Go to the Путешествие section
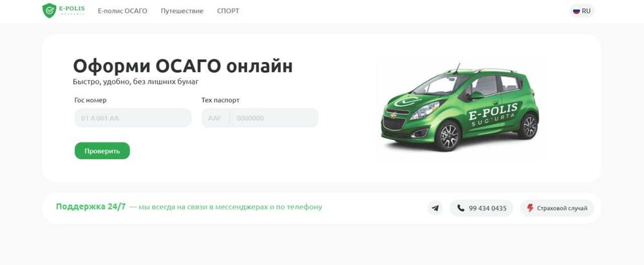Screen dimensions: 644x265 tap(182, 11)
